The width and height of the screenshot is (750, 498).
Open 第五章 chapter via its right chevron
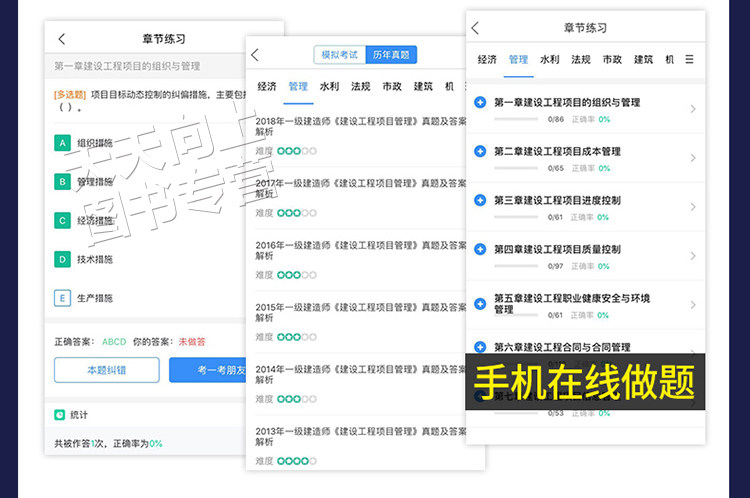click(693, 305)
